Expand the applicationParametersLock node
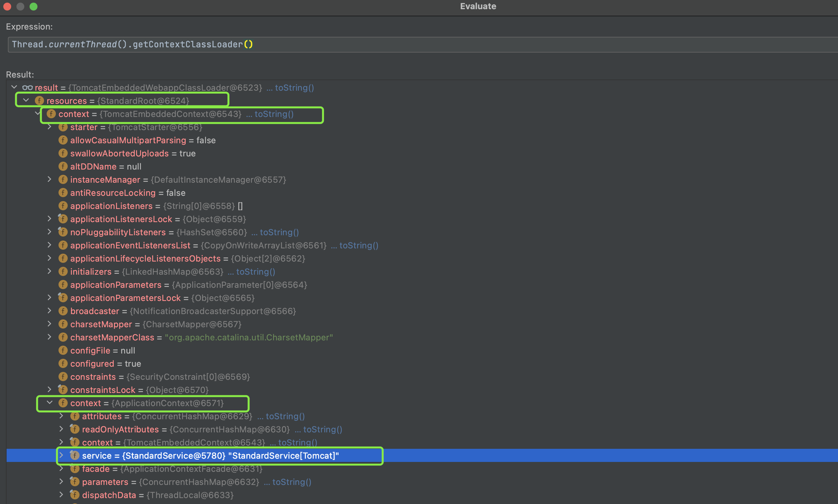The image size is (838, 504). [50, 298]
